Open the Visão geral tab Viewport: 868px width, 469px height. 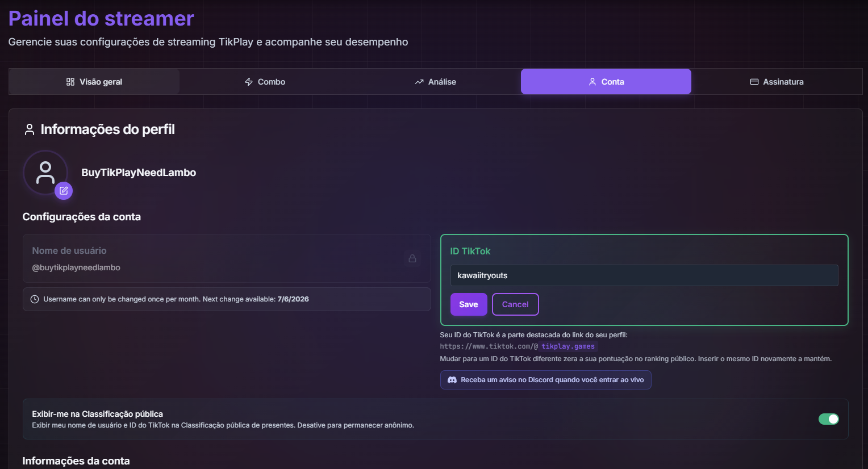pyautogui.click(x=94, y=82)
